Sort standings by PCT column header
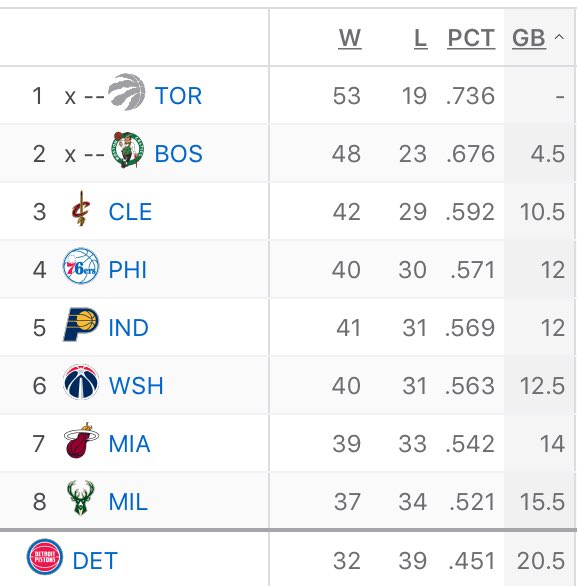 click(471, 38)
